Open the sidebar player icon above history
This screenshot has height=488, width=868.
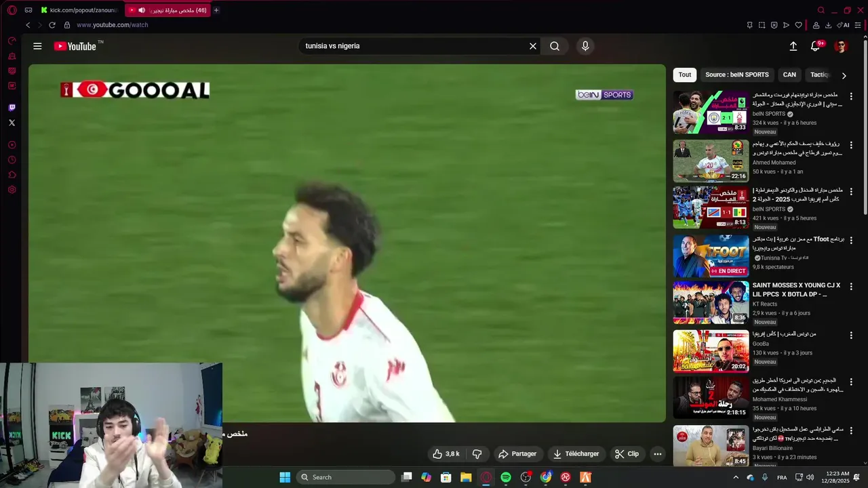coord(12,145)
